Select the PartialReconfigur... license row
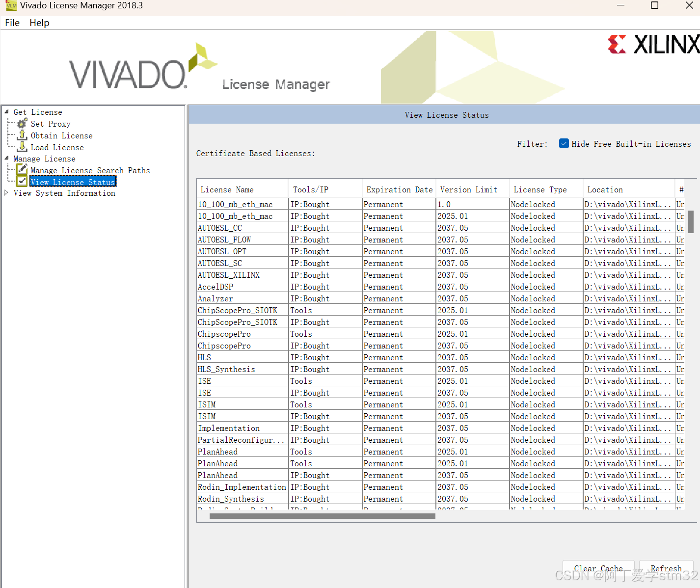 click(x=441, y=440)
